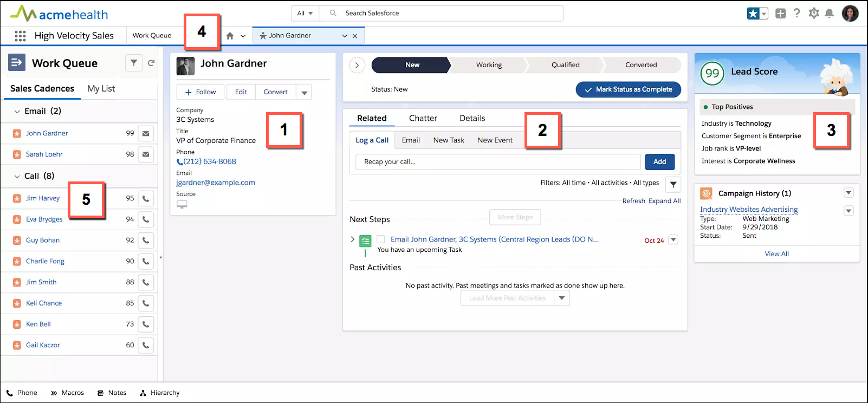868x403 pixels.
Task: Open the App Launcher grid icon
Action: point(20,36)
